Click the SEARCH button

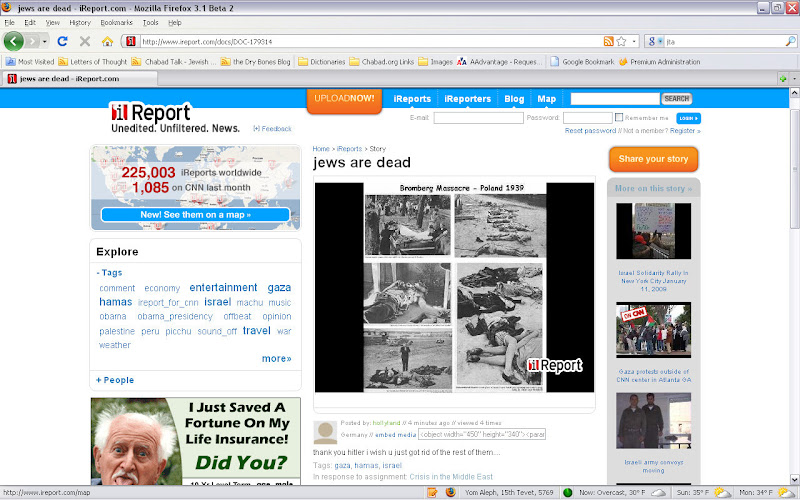[x=677, y=98]
